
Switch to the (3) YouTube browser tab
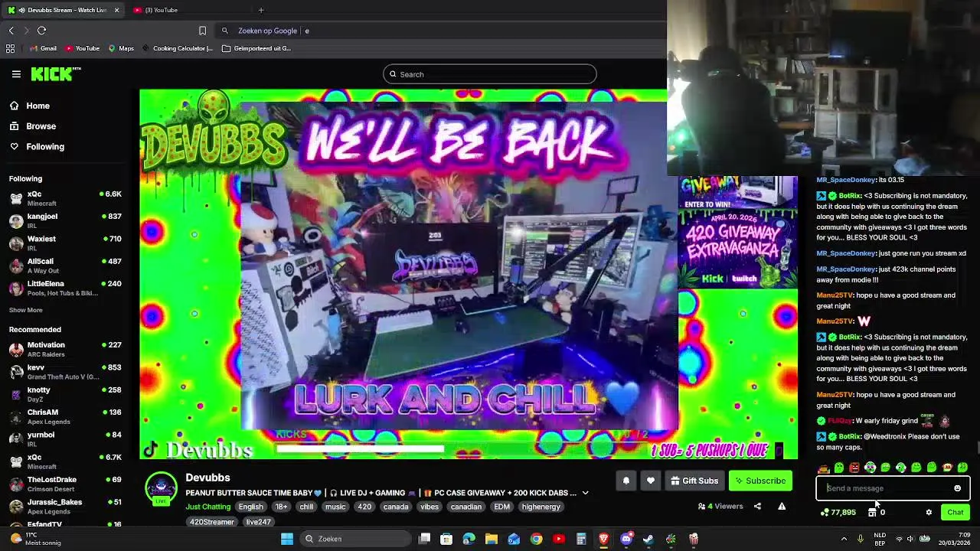click(161, 10)
